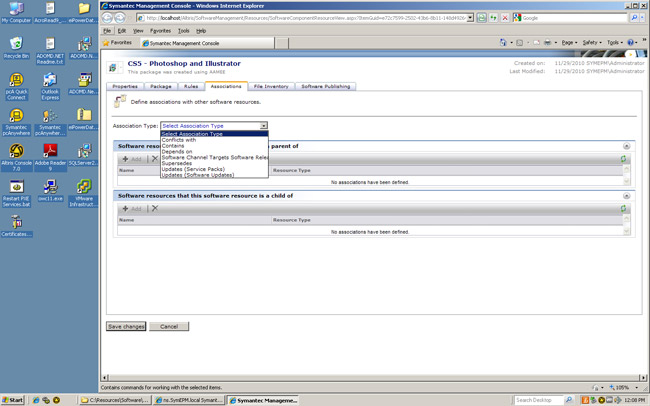This screenshot has width=650, height=406.
Task: Open the SQLServer2 desktop shortcut
Action: point(84,155)
